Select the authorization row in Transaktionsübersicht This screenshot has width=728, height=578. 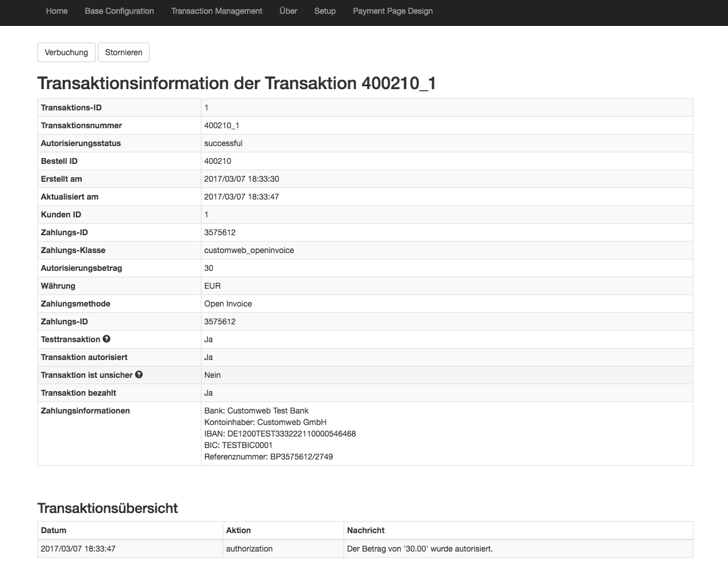click(x=249, y=549)
